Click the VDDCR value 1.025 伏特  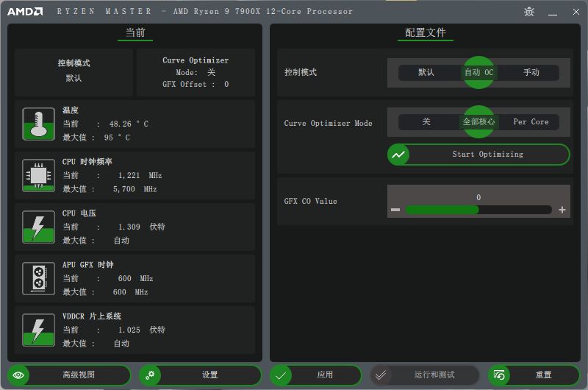coord(142,330)
